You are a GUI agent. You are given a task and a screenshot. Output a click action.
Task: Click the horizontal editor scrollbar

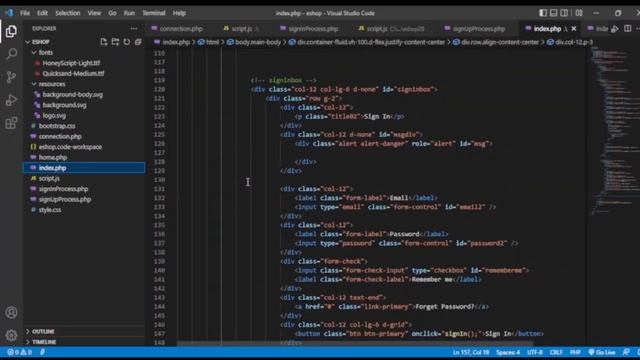(x=355, y=344)
